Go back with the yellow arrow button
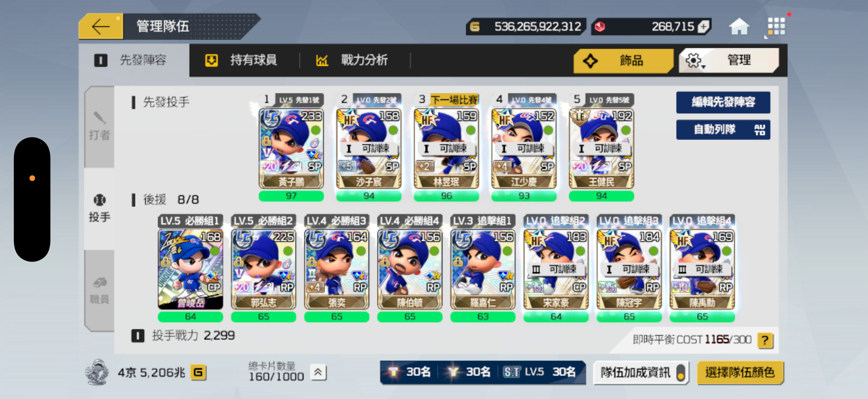The width and height of the screenshot is (868, 399). (x=101, y=26)
